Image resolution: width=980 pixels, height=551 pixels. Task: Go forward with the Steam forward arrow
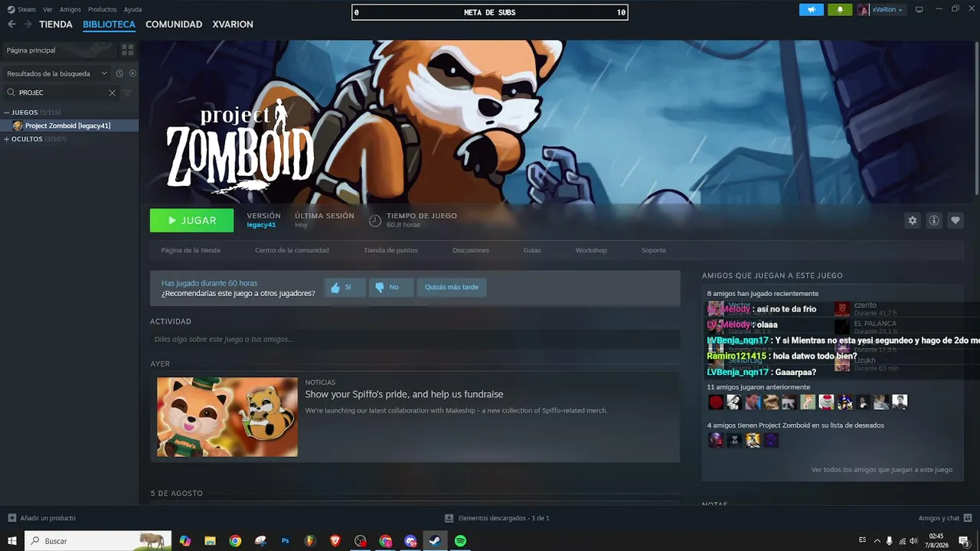point(28,24)
